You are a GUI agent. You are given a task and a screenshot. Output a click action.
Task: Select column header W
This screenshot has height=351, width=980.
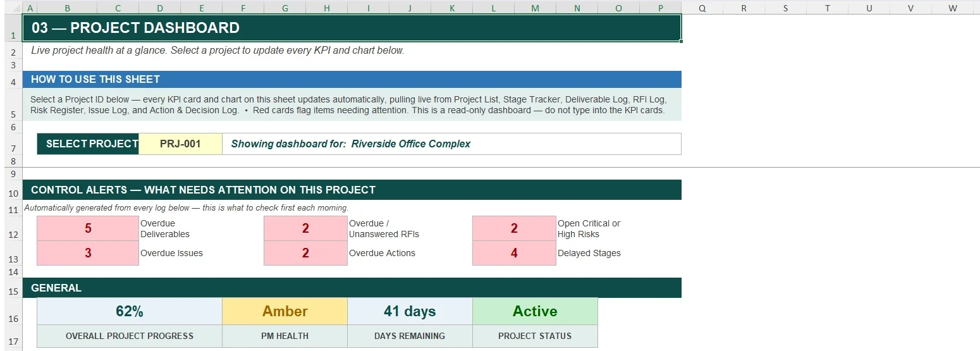(x=952, y=8)
